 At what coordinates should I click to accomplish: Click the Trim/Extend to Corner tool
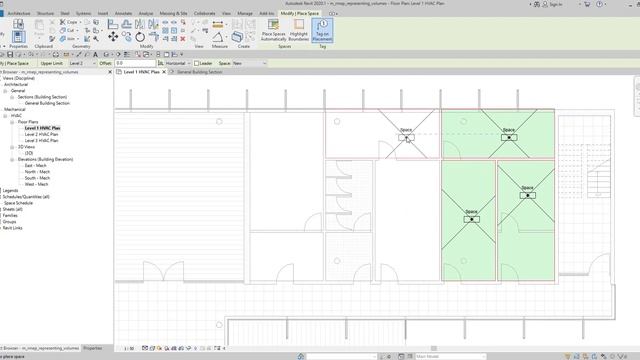153,37
